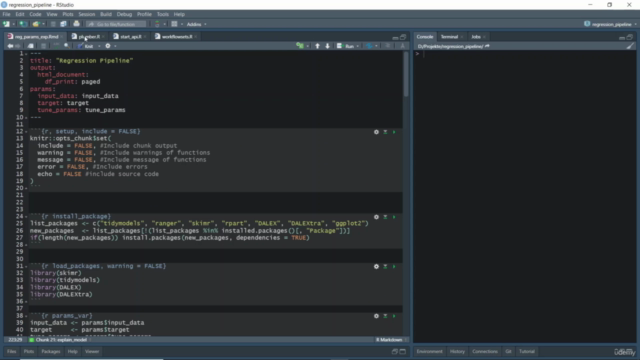The height and width of the screenshot is (360, 640).
Task: Click the version control toolbar icon
Action: (x=158, y=24)
